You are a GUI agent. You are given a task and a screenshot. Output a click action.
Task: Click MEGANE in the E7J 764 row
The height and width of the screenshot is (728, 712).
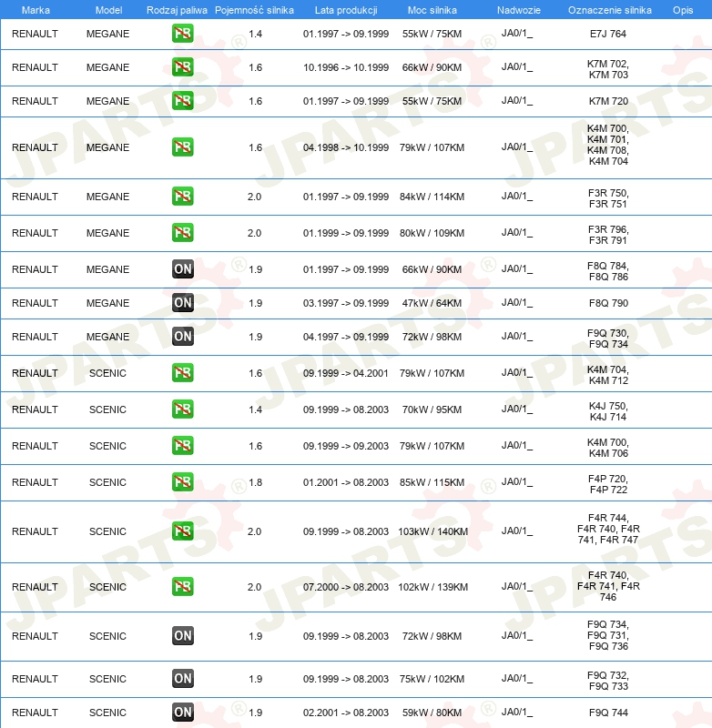click(x=107, y=34)
